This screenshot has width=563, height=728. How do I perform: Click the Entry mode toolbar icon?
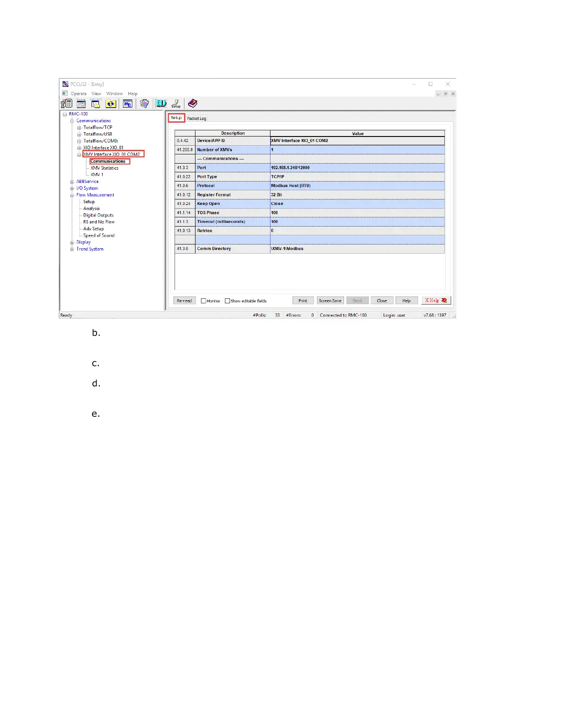pos(81,104)
